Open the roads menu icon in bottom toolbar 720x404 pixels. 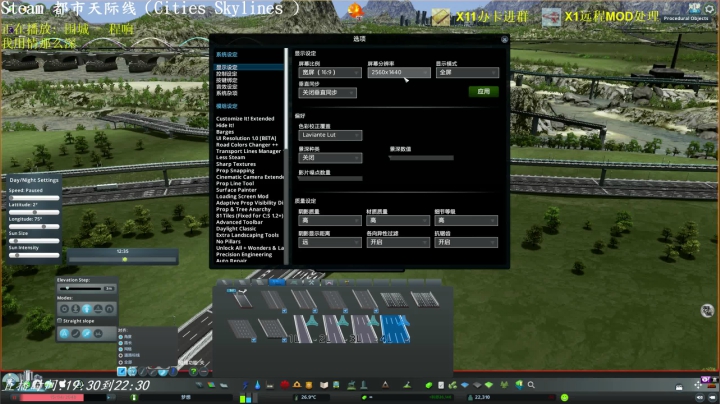click(x=199, y=385)
